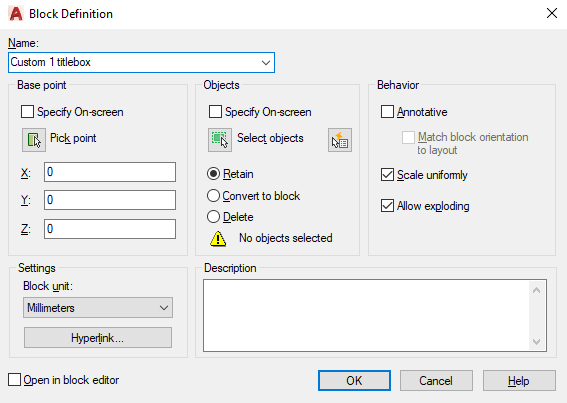
Task: Toggle the Annotative checkbox
Action: click(387, 112)
